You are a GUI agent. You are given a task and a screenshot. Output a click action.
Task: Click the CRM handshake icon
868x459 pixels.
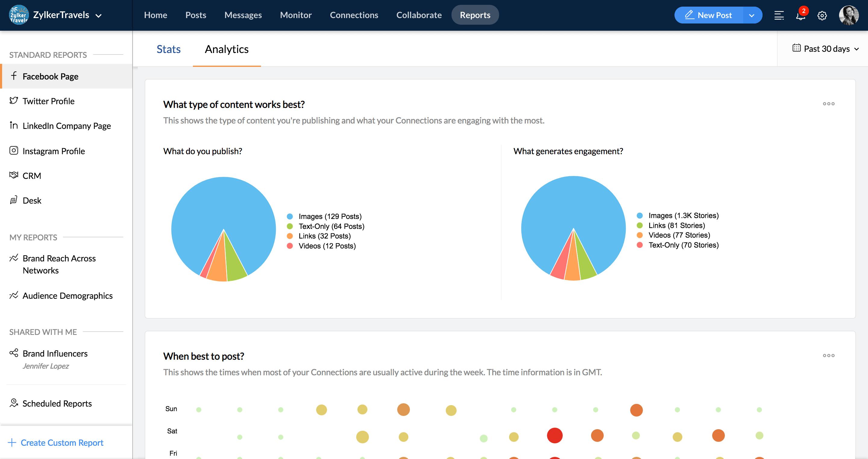coord(14,175)
